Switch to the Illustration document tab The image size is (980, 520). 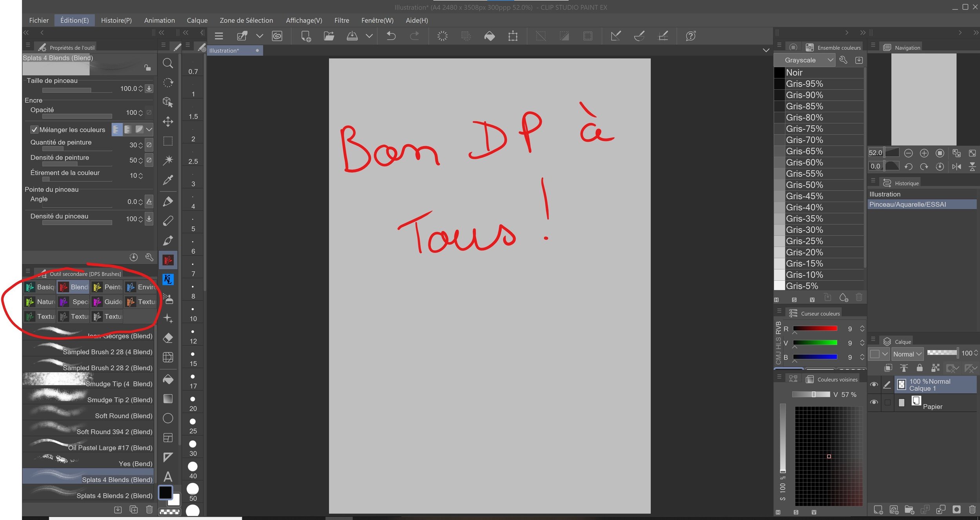[x=224, y=51]
